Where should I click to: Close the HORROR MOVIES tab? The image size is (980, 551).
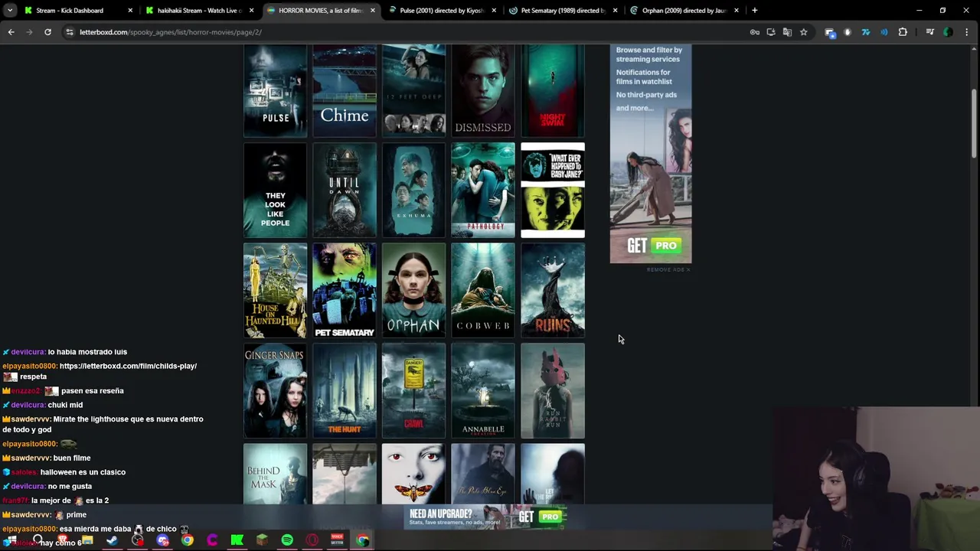373,11
